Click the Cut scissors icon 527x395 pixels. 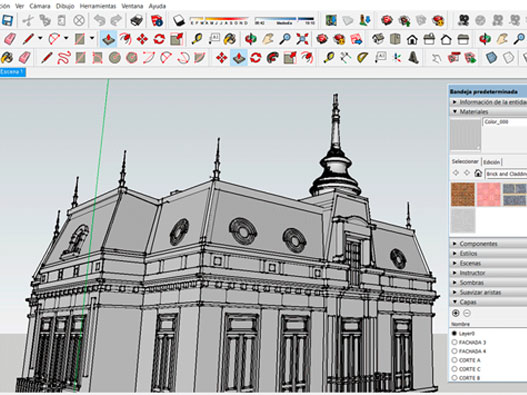point(28,21)
